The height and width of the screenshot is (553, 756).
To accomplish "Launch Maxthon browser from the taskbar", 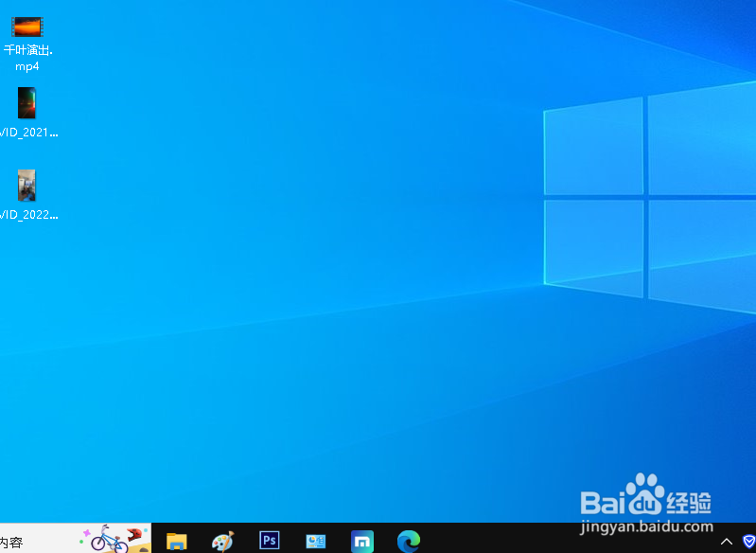I will pos(362,542).
